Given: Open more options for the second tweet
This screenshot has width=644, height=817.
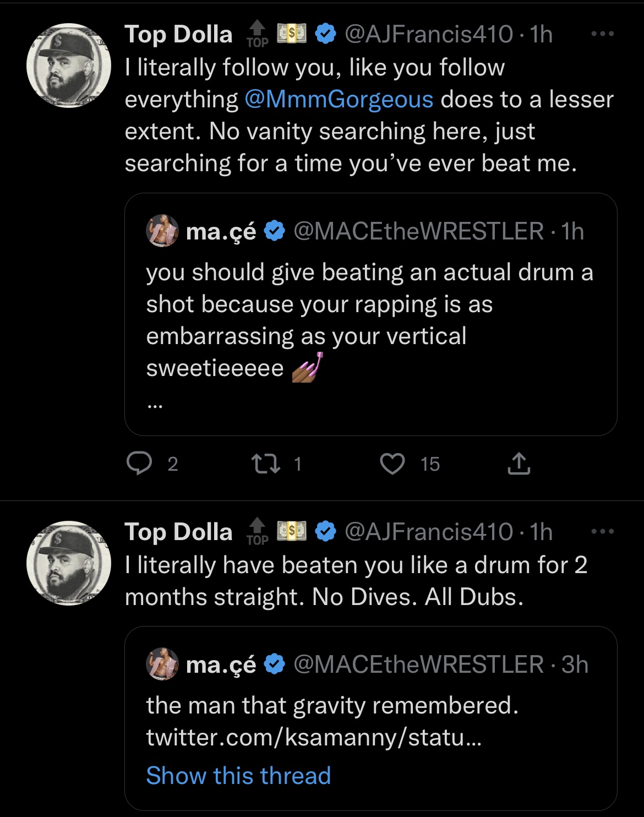Looking at the screenshot, I should tap(602, 532).
